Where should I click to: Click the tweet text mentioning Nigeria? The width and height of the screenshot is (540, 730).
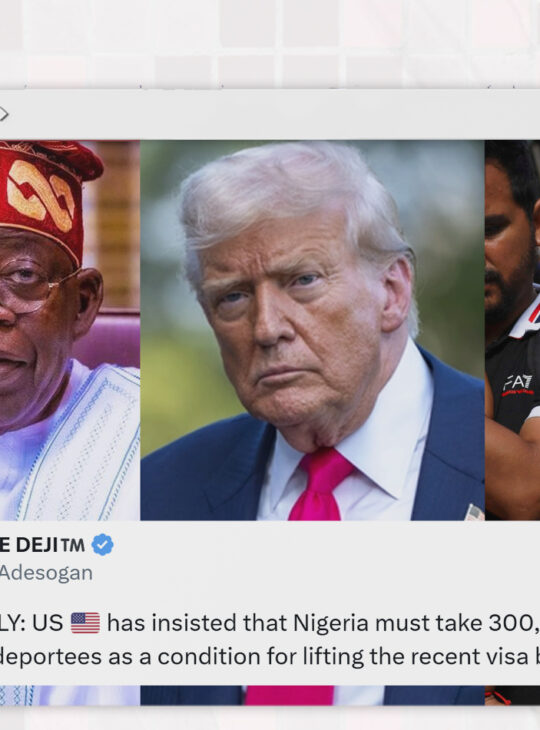pyautogui.click(x=270, y=623)
